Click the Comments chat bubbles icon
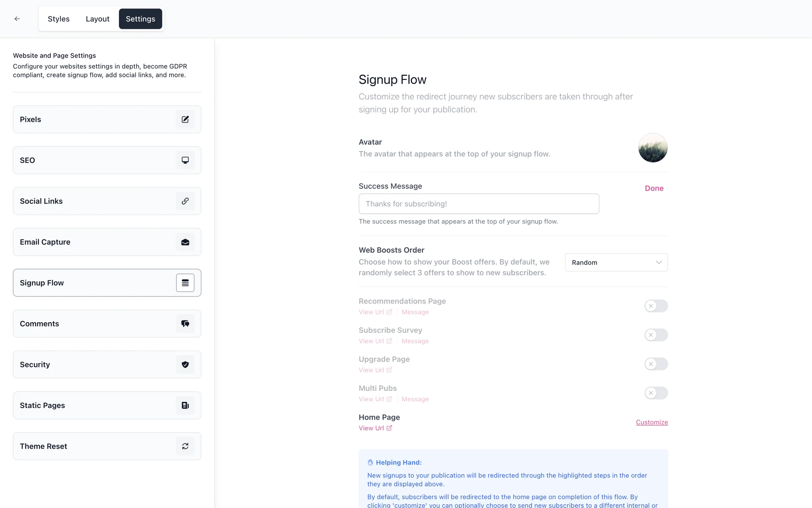 185,324
